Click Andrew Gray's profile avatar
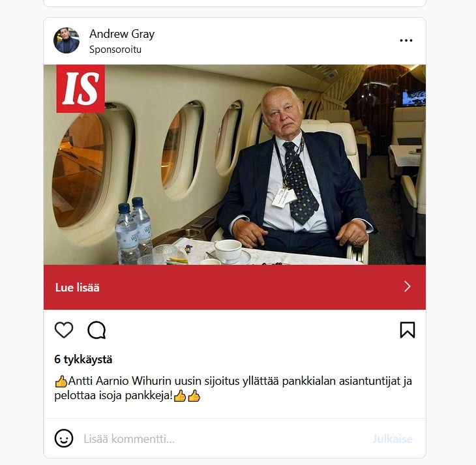476x465 pixels. (67, 40)
